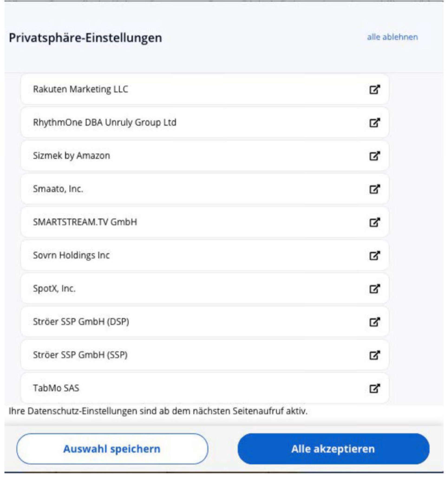448x477 pixels.
Task: Open RhythmOne DBA Unruly Group external link icon
Action: click(374, 123)
